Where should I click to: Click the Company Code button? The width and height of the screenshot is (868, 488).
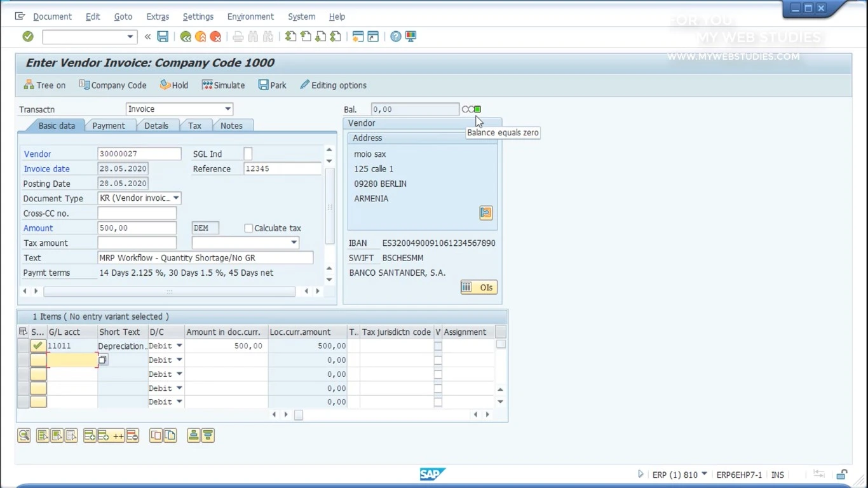[112, 85]
